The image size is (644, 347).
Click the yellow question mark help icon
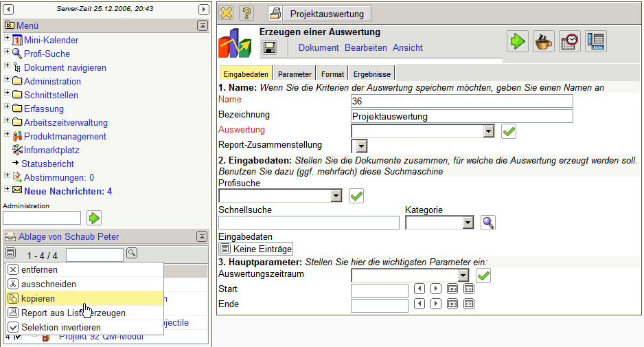coord(247,13)
